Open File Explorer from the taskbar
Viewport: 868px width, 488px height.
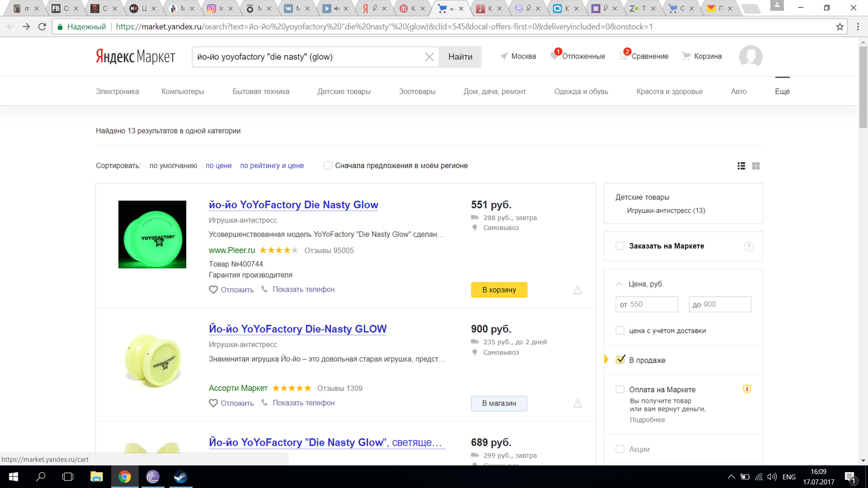click(97, 477)
